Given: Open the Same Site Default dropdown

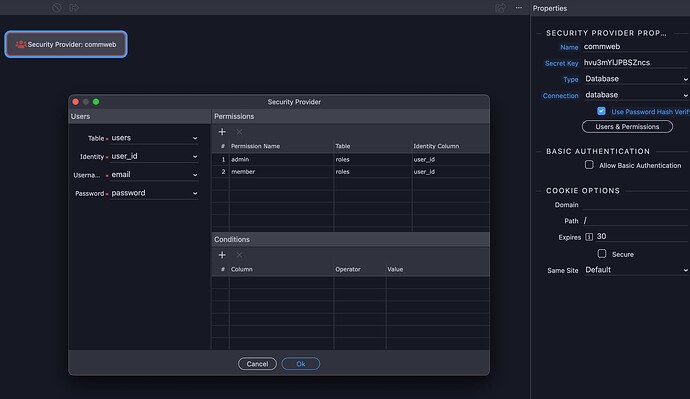Looking at the screenshot, I should [x=636, y=270].
